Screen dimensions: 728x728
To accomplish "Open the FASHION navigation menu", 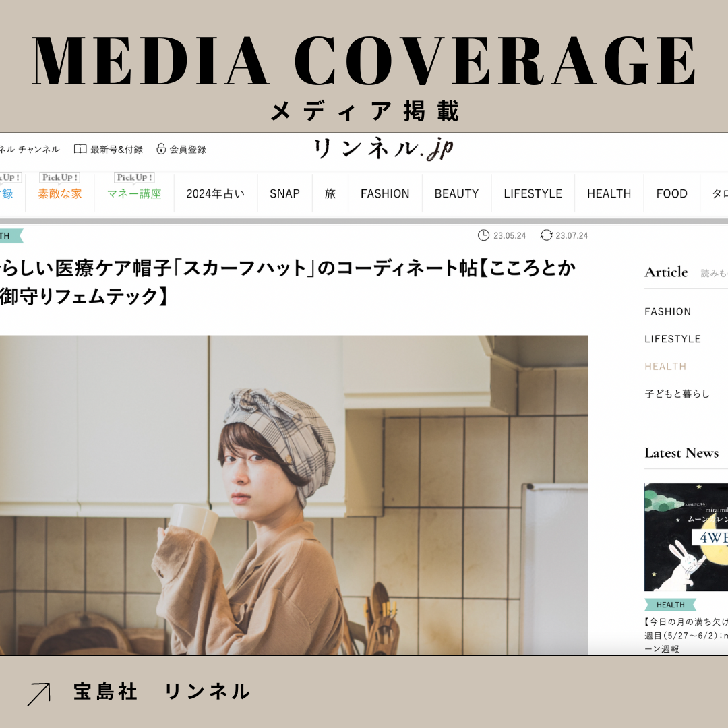I will (385, 194).
